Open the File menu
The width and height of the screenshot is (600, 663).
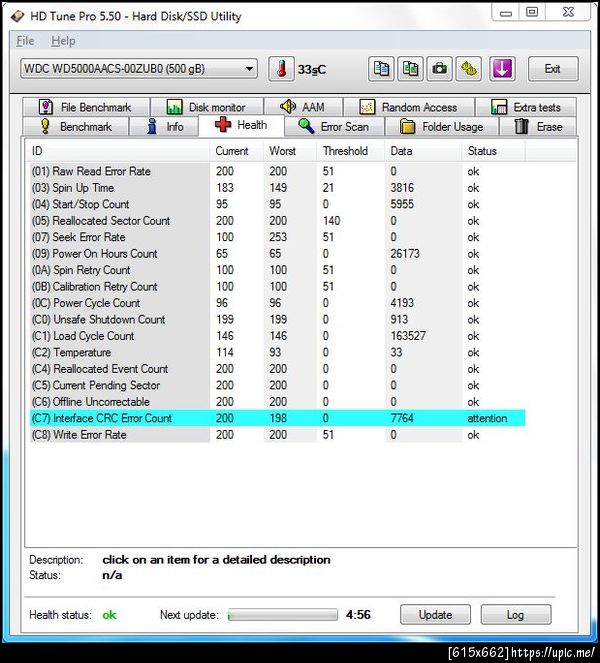(x=25, y=41)
